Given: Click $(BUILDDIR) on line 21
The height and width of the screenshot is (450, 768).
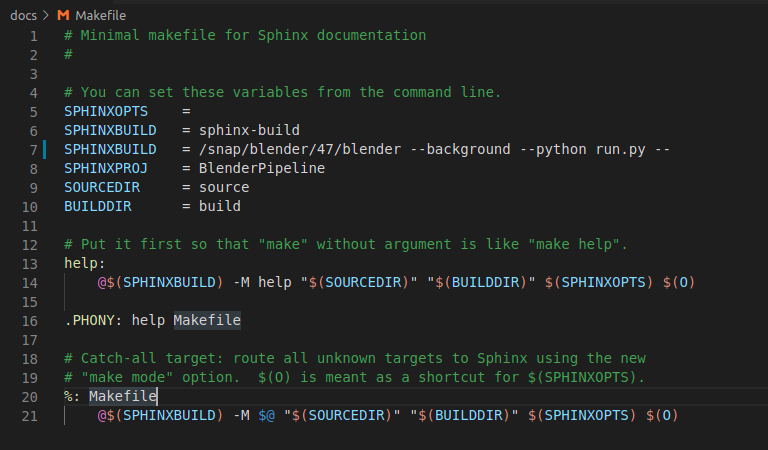Looking at the screenshot, I should (464, 416).
